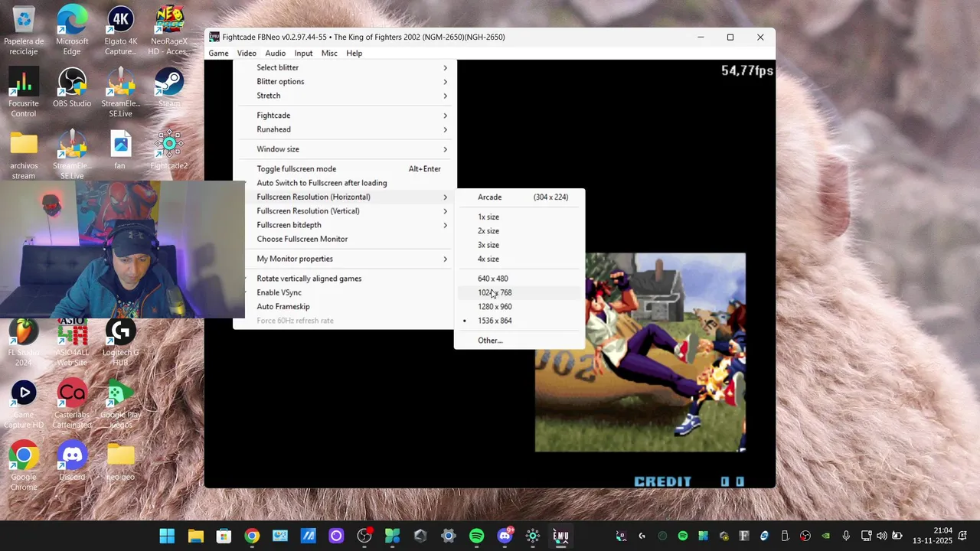Select Arcade (304 x 224) resolution
Screen dimensions: 980x551
click(x=520, y=197)
